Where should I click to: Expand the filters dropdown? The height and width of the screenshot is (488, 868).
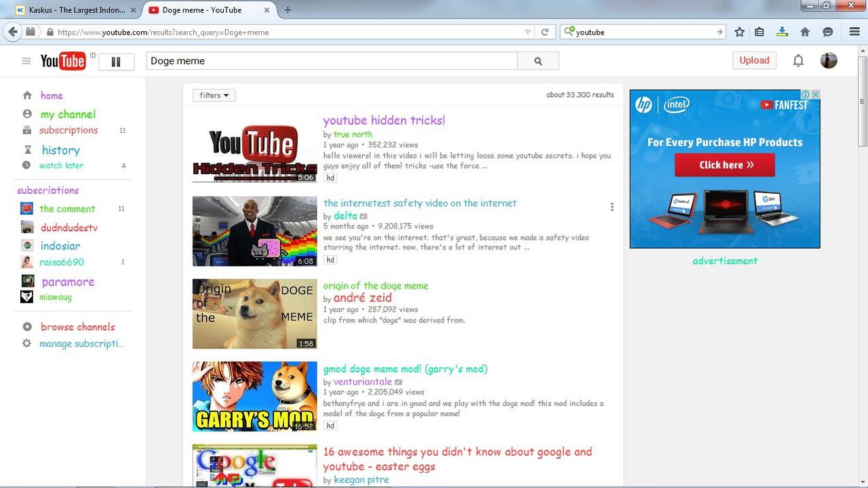click(x=214, y=95)
